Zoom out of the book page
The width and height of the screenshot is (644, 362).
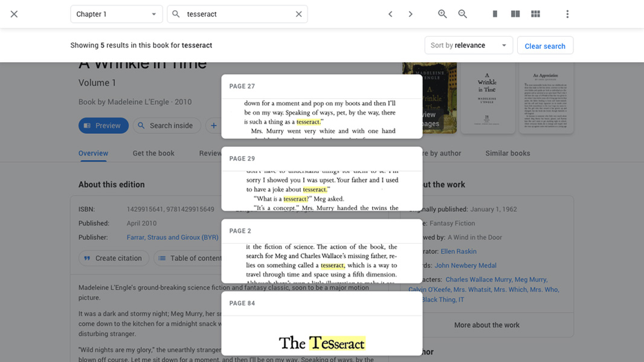point(463,14)
